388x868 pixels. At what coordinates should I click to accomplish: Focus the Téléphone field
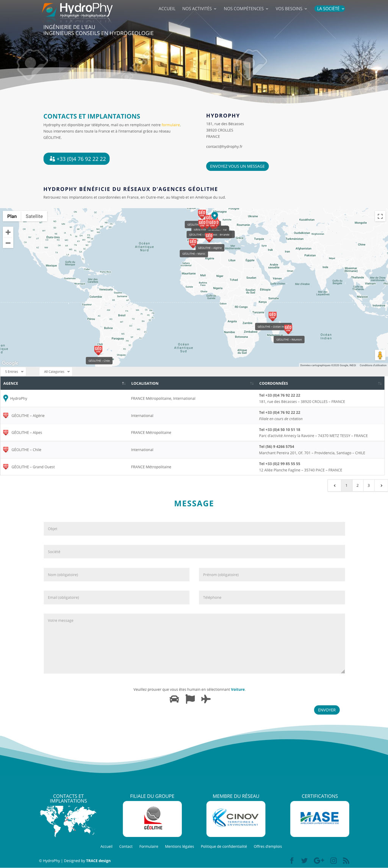272,597
